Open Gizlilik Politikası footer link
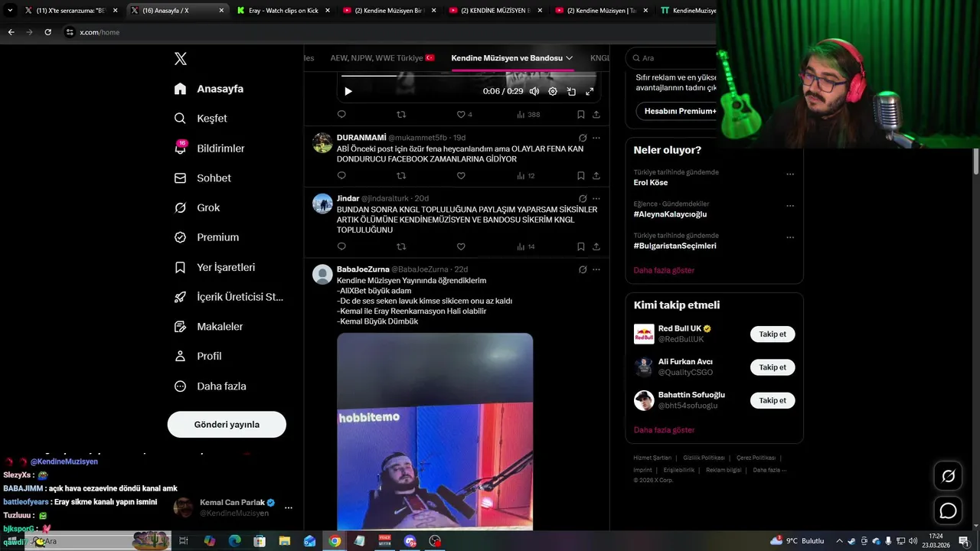 (704, 458)
